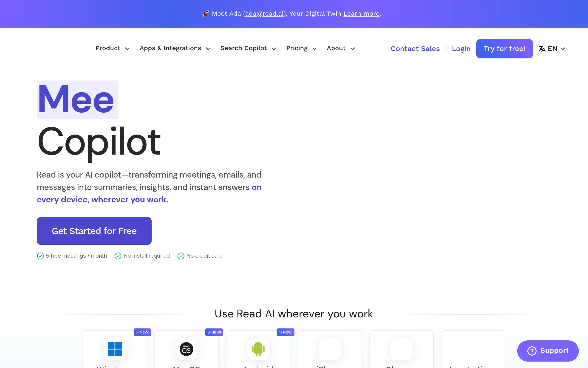Select the macOS app icon

pyautogui.click(x=186, y=349)
